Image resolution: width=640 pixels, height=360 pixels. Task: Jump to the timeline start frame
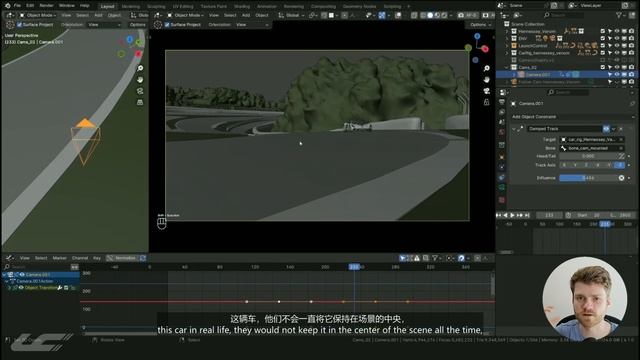coord(498,215)
